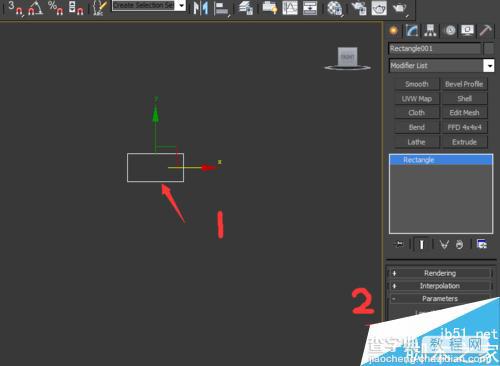Click the Render Production teapot
This screenshot has width=500, height=366.
[400, 8]
